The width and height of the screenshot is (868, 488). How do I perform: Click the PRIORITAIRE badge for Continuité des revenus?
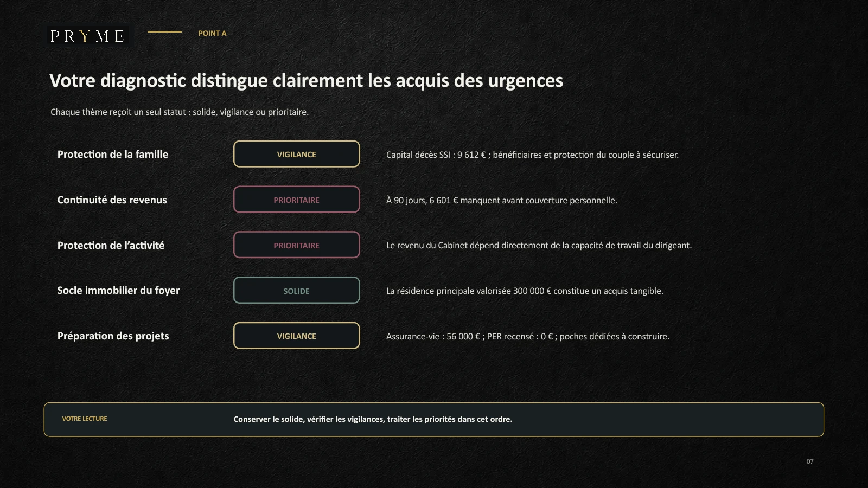click(x=297, y=200)
